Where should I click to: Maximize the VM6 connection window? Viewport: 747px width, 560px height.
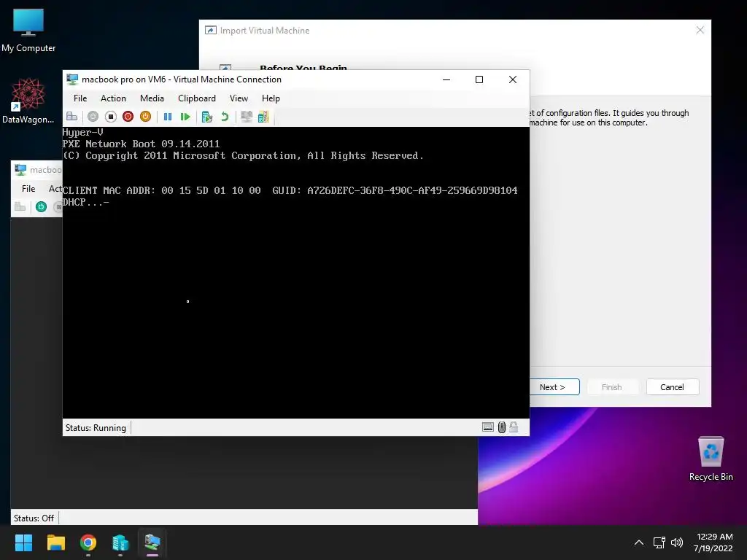point(479,79)
